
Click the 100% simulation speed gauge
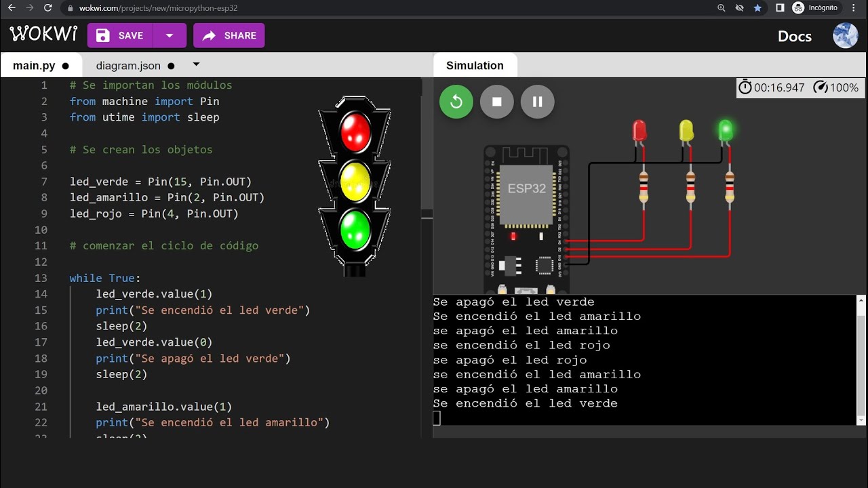tap(835, 87)
